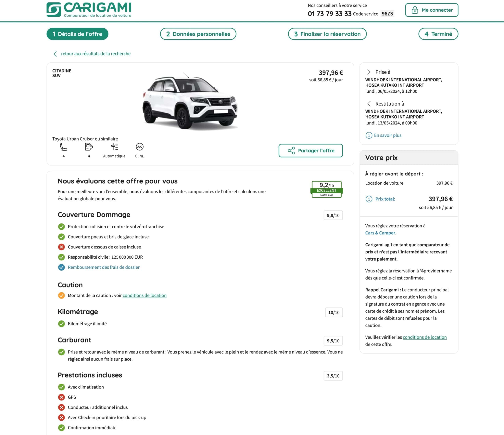Click the Partager l'offre button
Image resolution: width=504 pixels, height=435 pixels.
tap(311, 151)
